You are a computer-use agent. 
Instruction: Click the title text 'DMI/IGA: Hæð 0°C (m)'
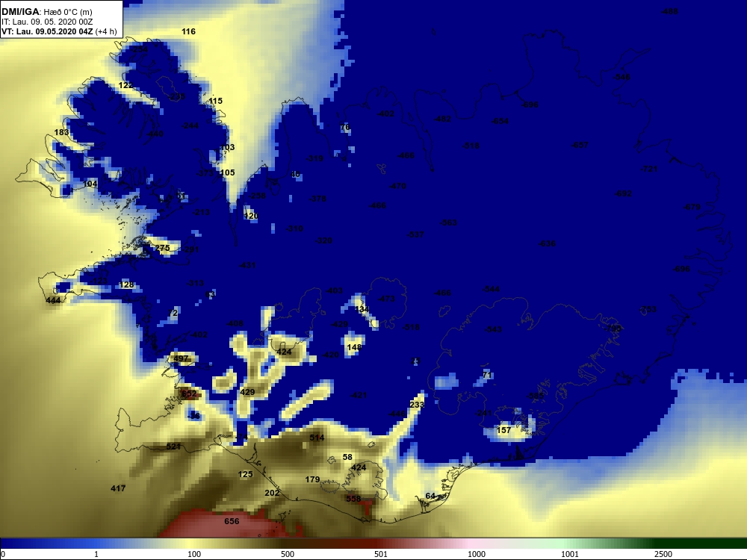tap(46, 12)
